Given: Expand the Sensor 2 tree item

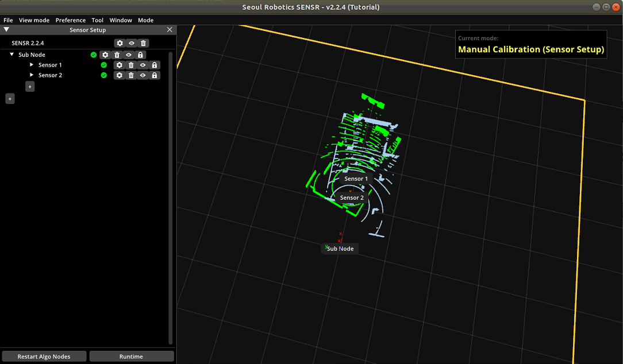Looking at the screenshot, I should [32, 75].
